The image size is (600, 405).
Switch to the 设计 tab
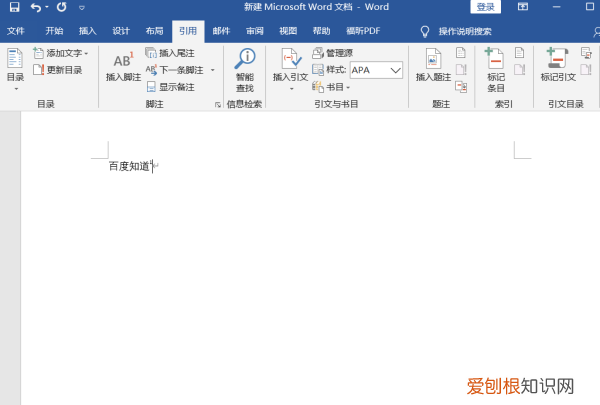pyautogui.click(x=121, y=31)
